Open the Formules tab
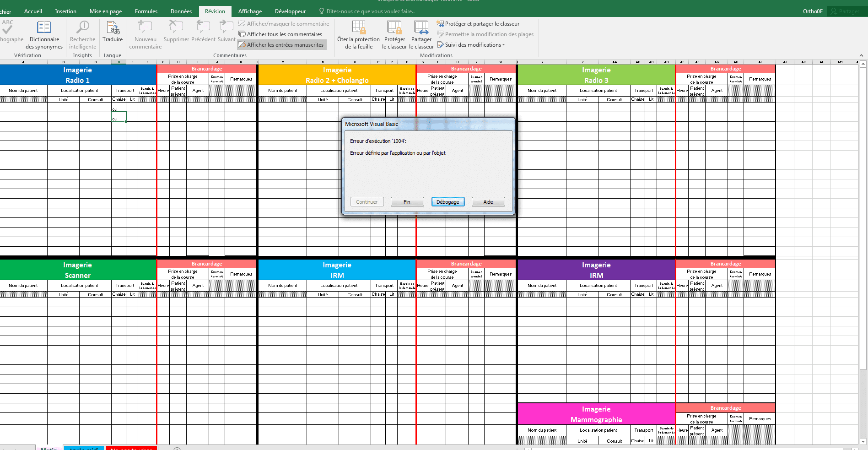This screenshot has height=450, width=868. pos(146,11)
